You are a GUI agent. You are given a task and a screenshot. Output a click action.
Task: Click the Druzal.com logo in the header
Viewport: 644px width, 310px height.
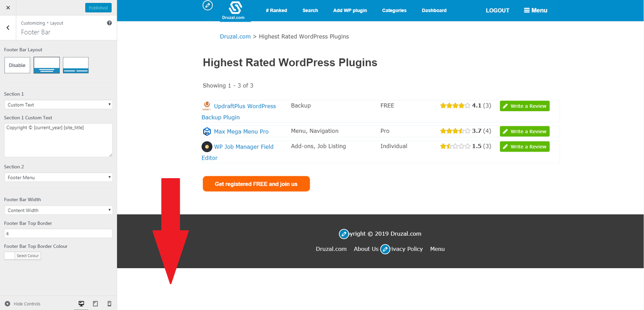click(x=235, y=11)
